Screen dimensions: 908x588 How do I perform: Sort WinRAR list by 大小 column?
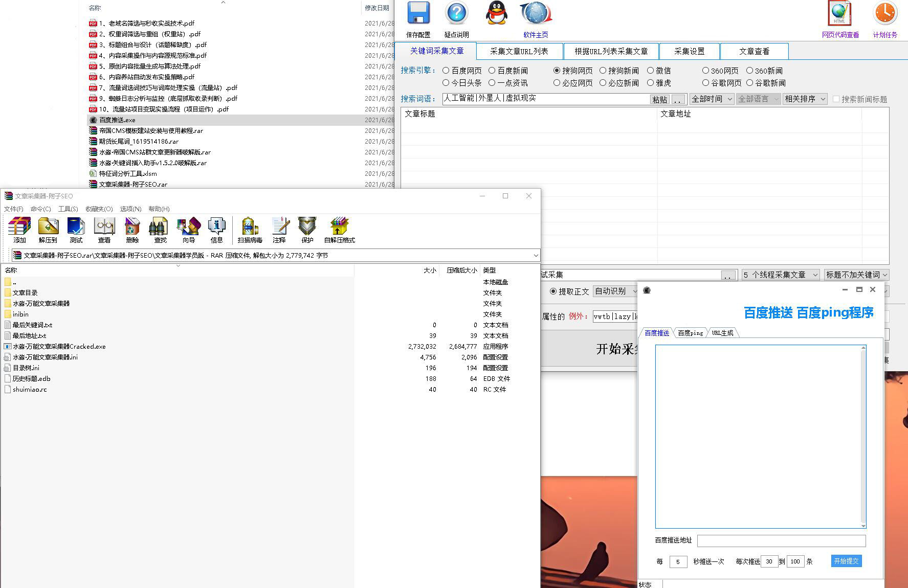(430, 270)
